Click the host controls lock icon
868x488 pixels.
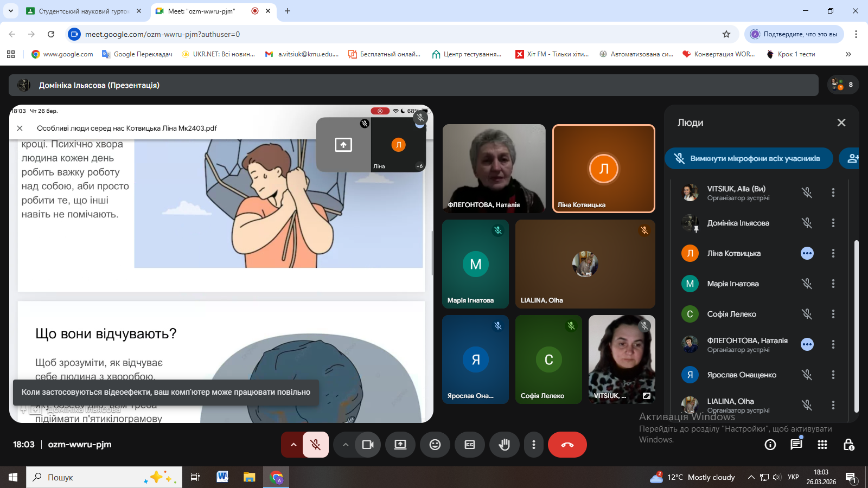(848, 445)
